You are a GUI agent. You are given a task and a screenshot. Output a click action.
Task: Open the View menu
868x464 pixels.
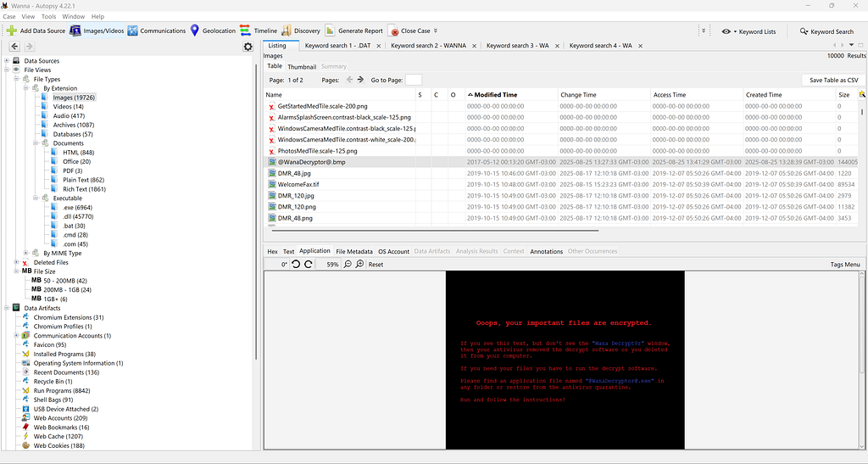[x=28, y=17]
